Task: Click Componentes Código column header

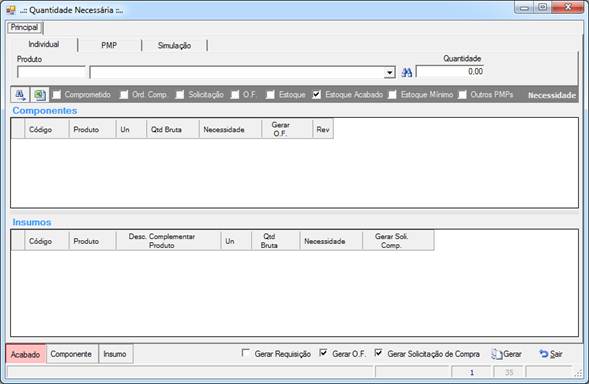Action: coord(47,129)
